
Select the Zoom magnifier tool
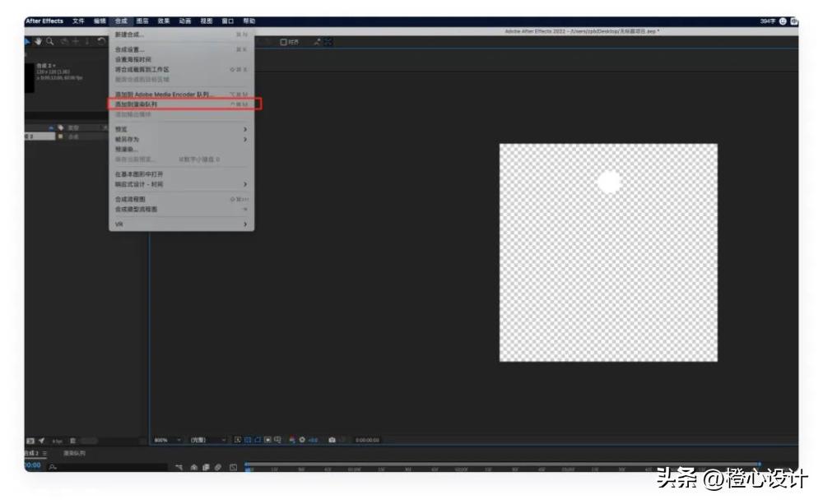(x=50, y=41)
